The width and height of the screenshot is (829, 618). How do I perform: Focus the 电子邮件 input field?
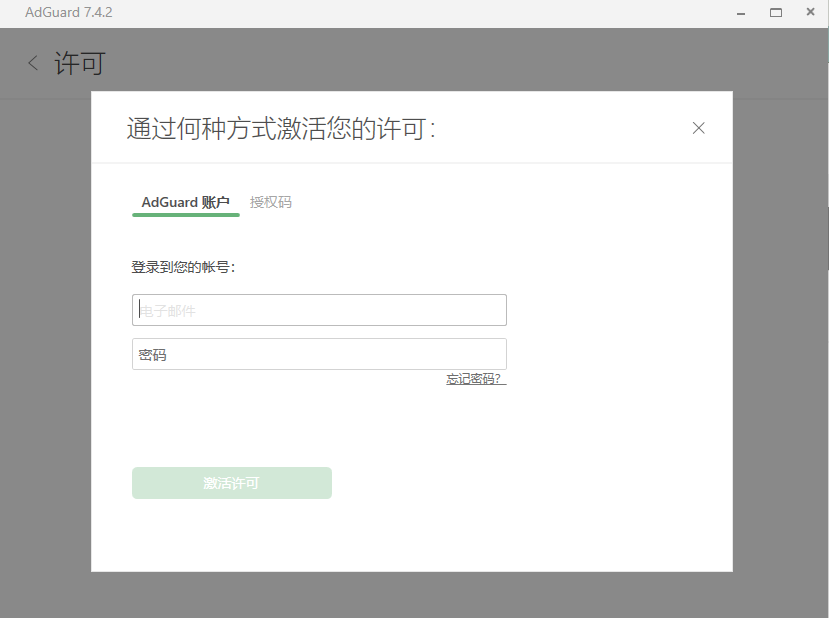pos(319,310)
